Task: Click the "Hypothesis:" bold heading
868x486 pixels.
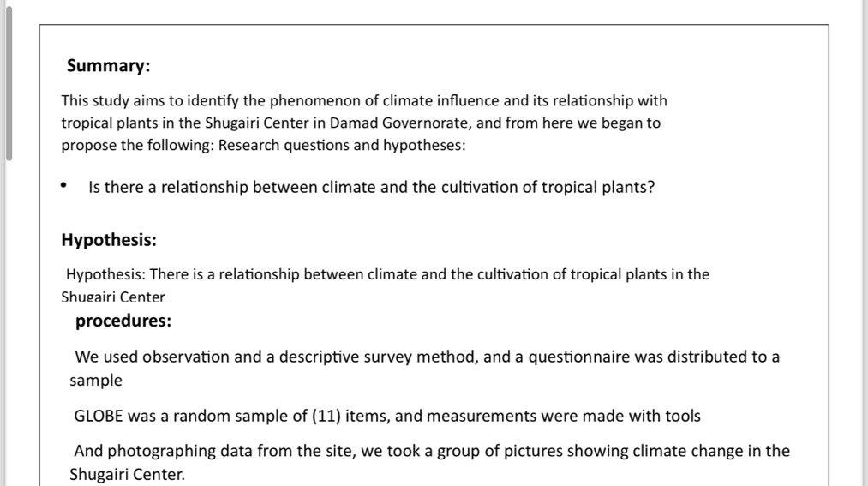Action: click(109, 240)
